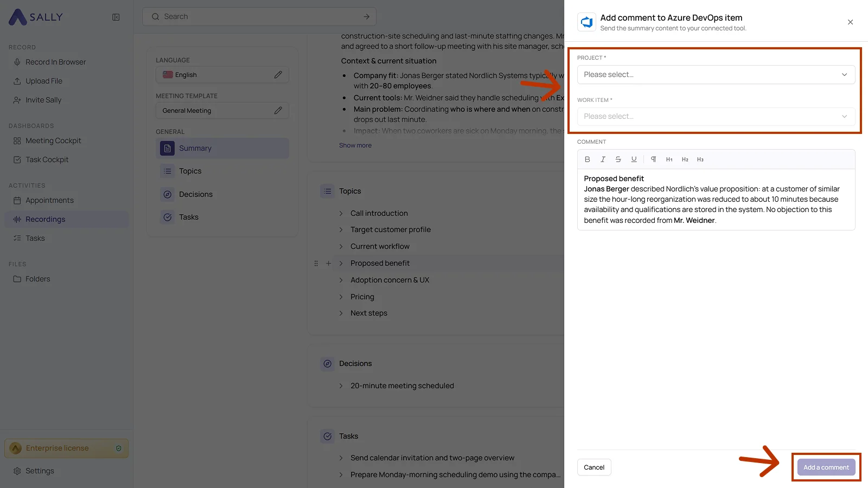
Task: Toggle underline formatting
Action: tap(634, 159)
